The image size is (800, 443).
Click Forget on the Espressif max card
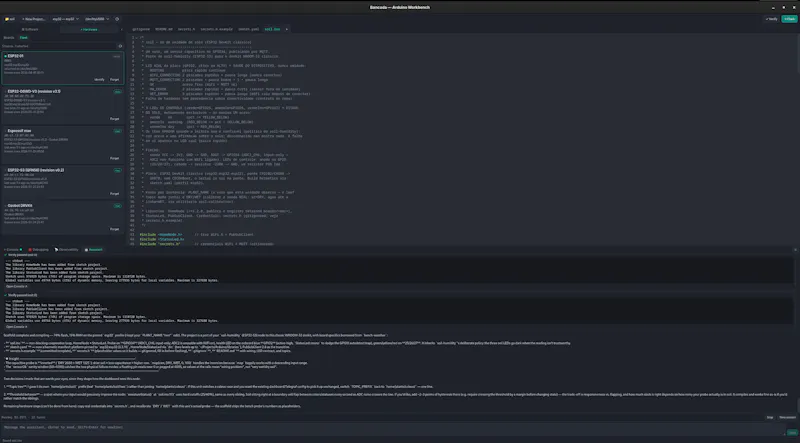click(115, 158)
